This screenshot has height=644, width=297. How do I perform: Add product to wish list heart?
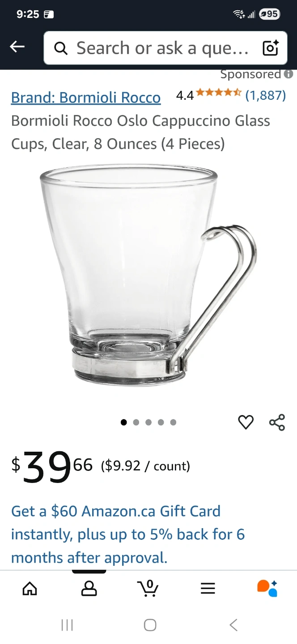coord(246,422)
